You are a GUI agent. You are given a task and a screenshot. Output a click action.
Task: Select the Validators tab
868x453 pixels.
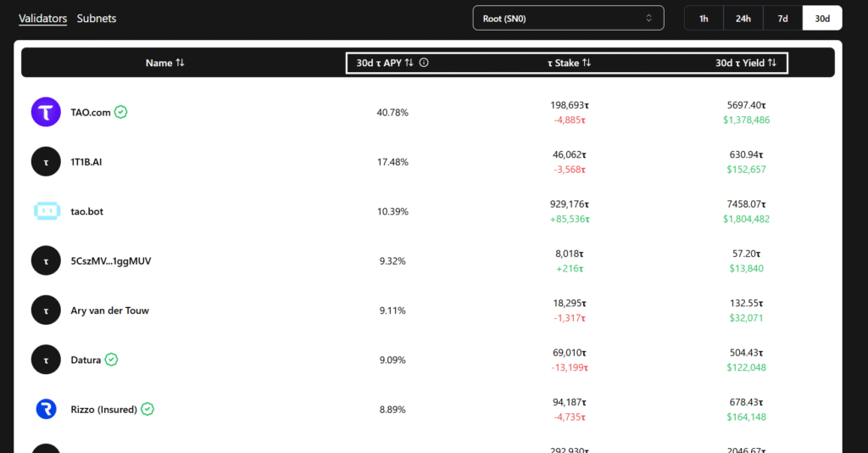coord(42,18)
